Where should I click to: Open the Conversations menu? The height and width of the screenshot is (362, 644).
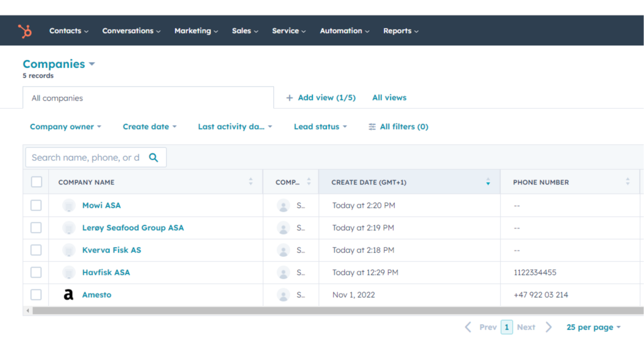point(131,31)
